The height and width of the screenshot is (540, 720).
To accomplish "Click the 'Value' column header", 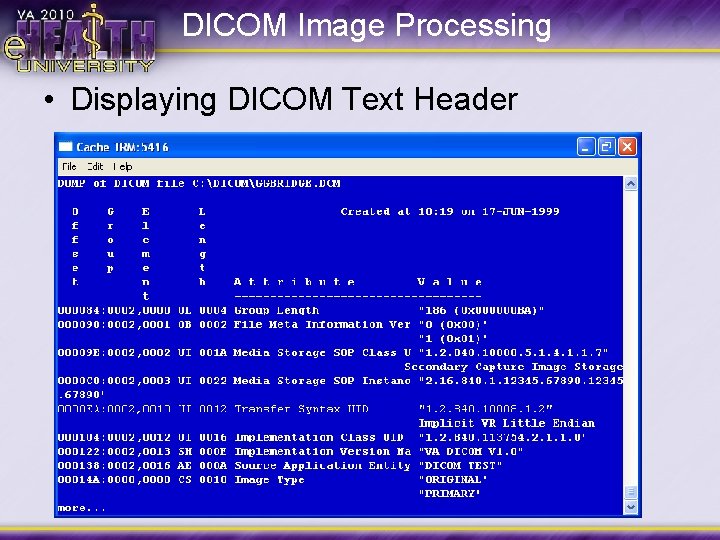I will 450,282.
